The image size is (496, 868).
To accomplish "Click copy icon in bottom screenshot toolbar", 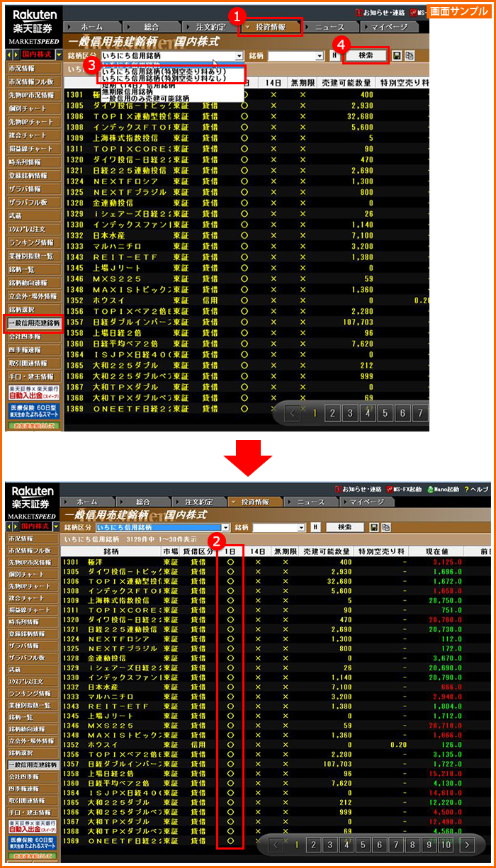I will [x=385, y=528].
